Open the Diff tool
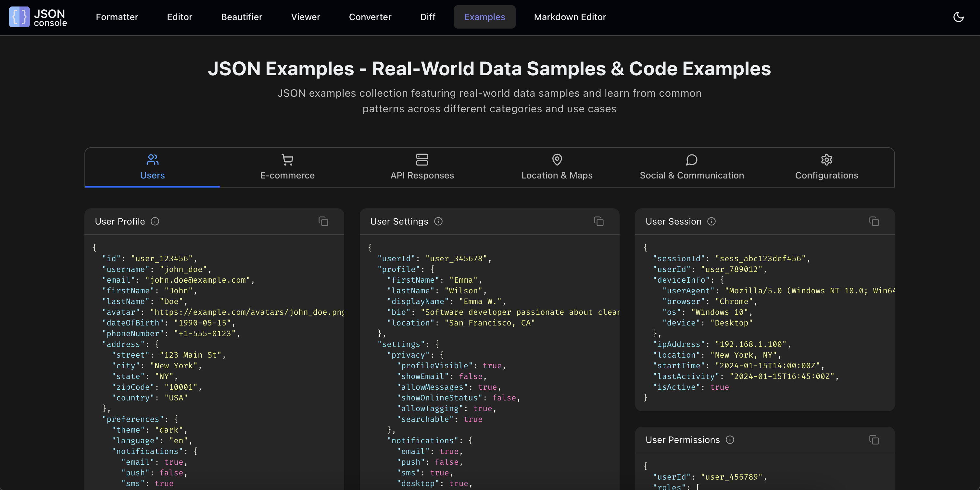 [428, 17]
